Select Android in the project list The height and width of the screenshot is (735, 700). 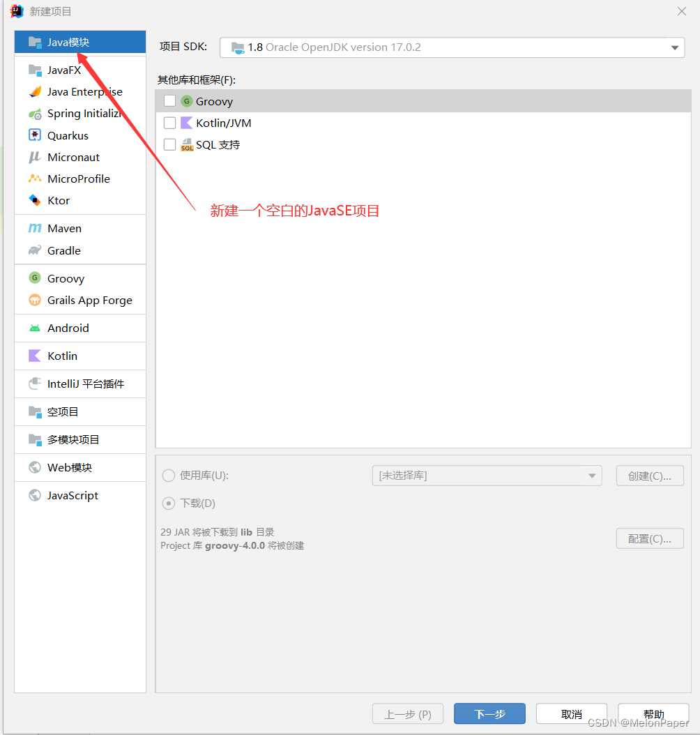click(x=80, y=328)
